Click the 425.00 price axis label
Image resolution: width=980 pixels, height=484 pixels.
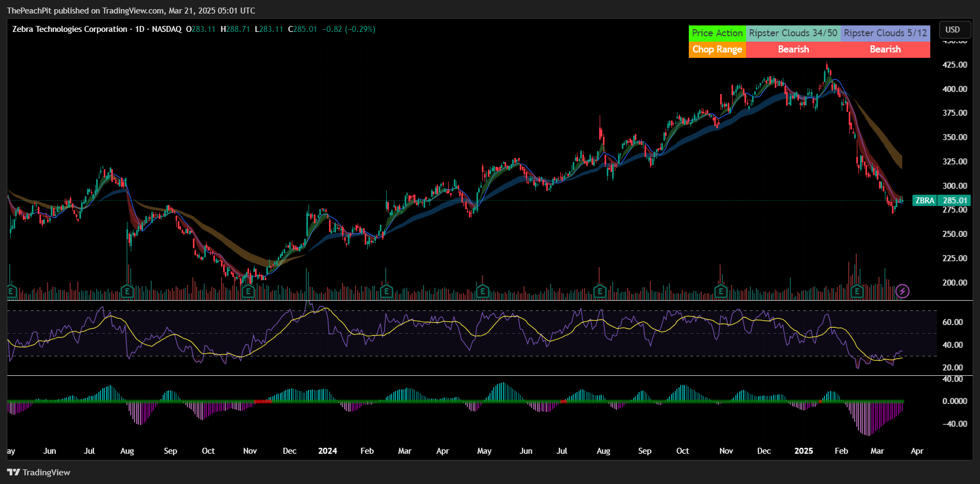point(955,65)
